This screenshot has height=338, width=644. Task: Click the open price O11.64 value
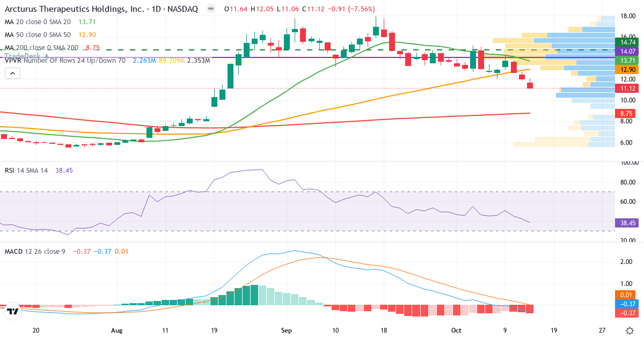[x=237, y=9]
